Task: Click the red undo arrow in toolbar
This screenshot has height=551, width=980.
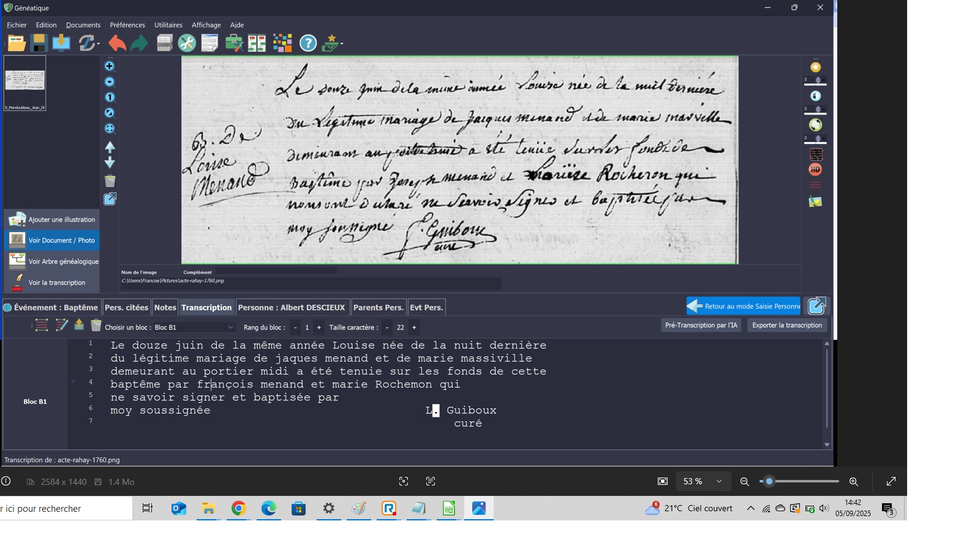Action: [x=116, y=43]
